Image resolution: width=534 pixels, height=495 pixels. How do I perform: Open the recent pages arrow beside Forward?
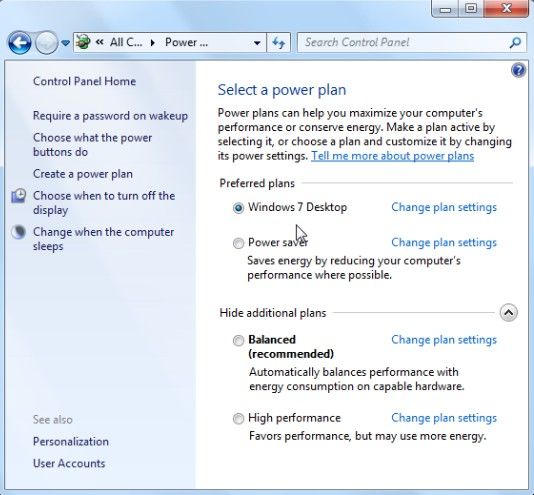66,43
